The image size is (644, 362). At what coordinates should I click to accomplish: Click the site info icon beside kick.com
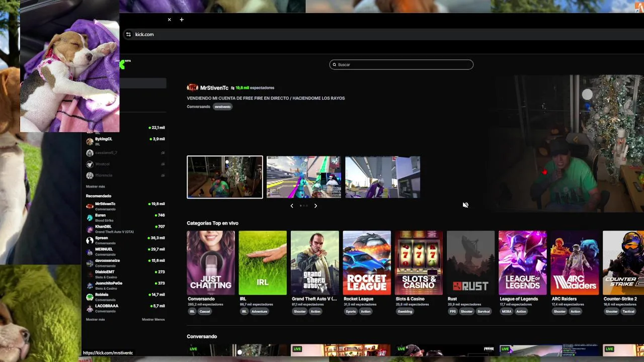[x=128, y=34]
